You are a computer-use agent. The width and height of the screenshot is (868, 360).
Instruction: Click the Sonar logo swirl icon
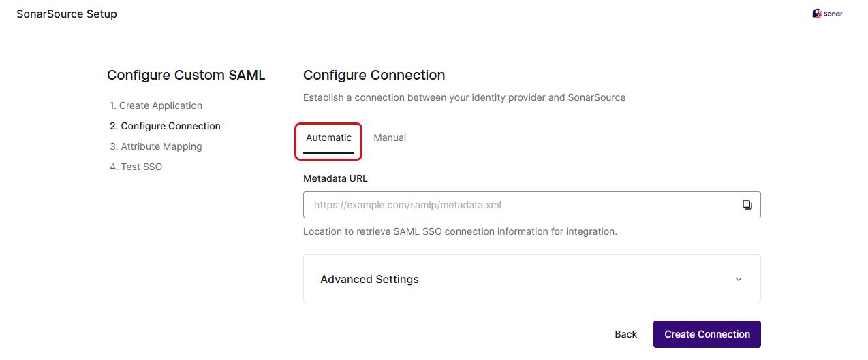click(817, 14)
